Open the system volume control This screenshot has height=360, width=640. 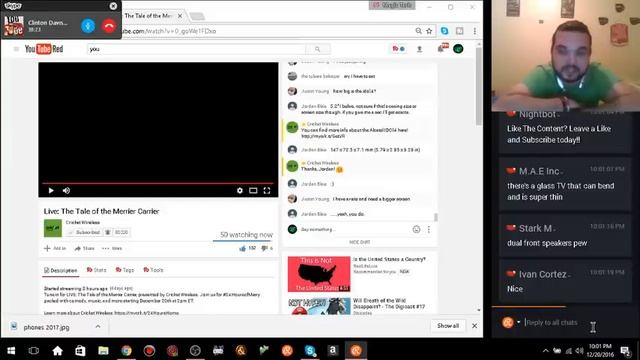tap(579, 351)
